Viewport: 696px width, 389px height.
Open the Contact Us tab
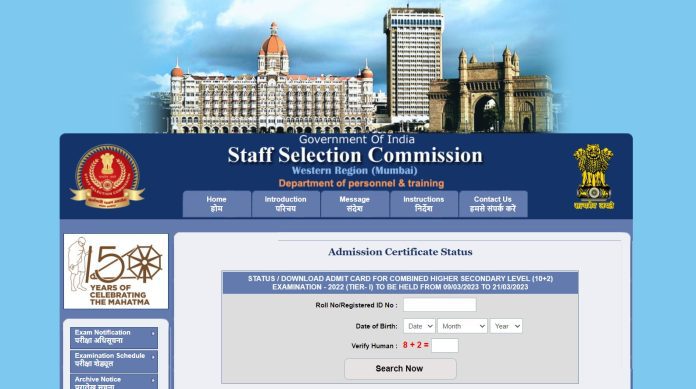[x=493, y=204]
